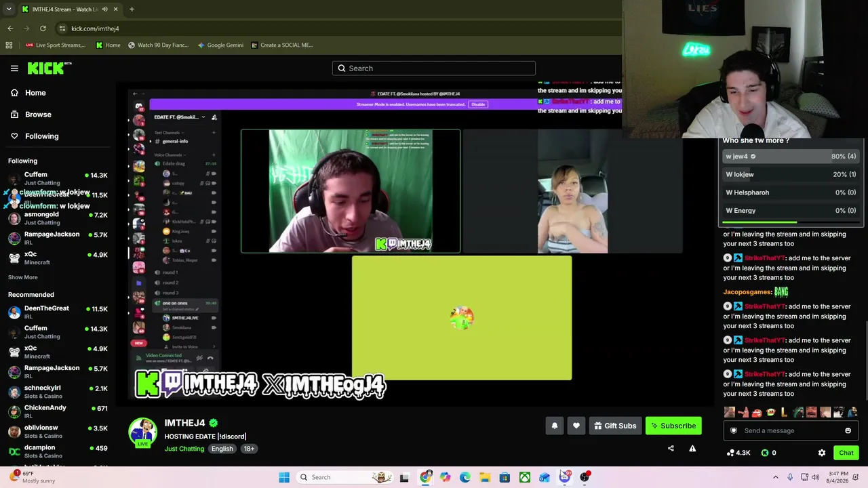Viewport: 868px width, 488px height.
Task: Click the notification bell button
Action: [x=554, y=426]
